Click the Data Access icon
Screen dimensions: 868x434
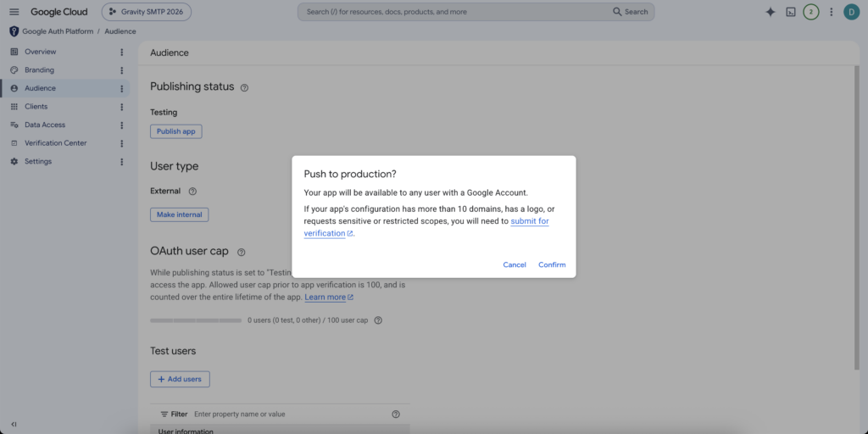coord(14,125)
